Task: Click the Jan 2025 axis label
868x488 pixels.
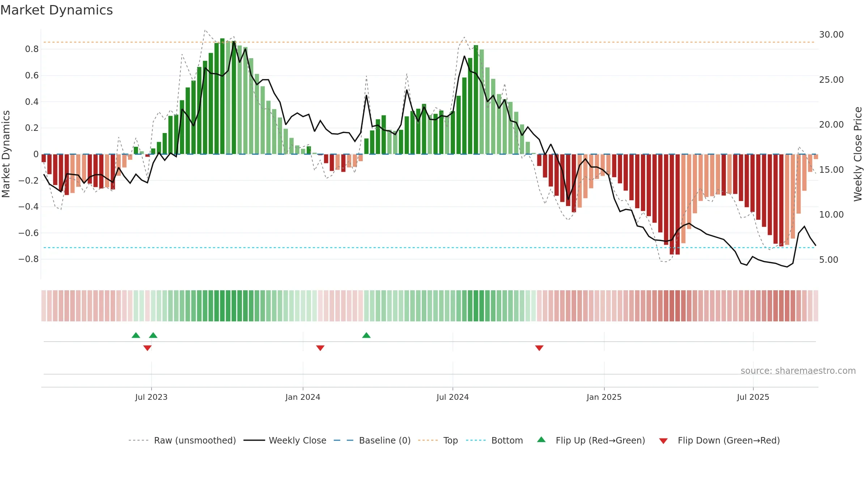Action: (604, 397)
